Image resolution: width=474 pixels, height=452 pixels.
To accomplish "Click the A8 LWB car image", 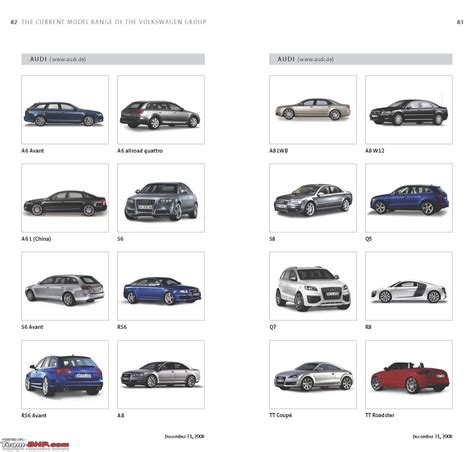I will coord(313,110).
